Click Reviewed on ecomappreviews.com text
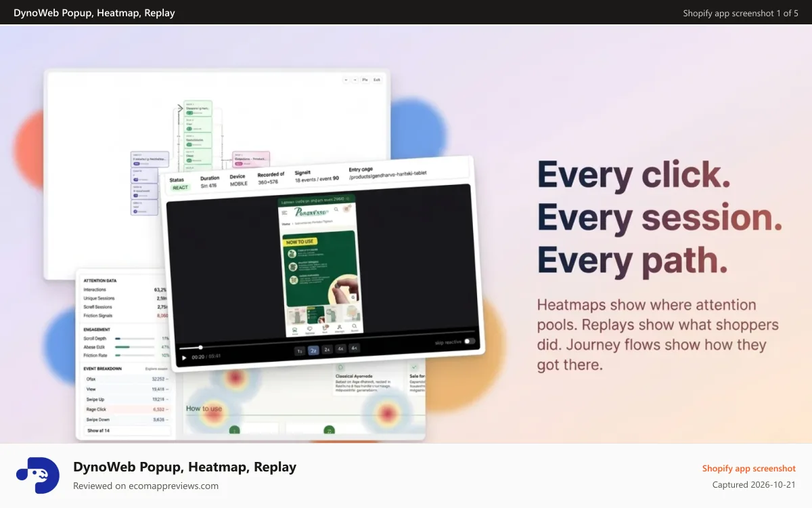 pyautogui.click(x=145, y=486)
